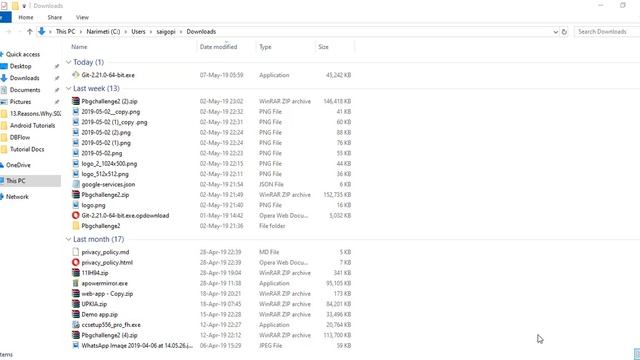Open the address bar history dropdown
This screenshot has height=360, width=640.
(556, 32)
